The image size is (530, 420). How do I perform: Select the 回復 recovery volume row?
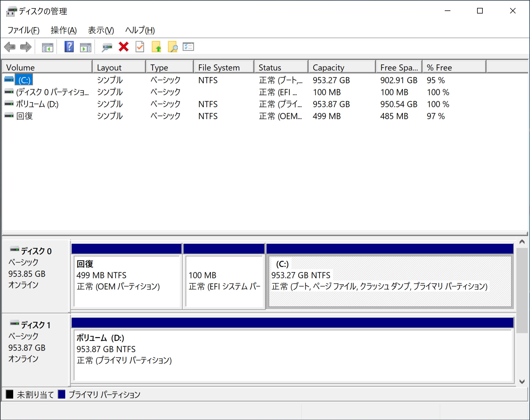tap(25, 116)
